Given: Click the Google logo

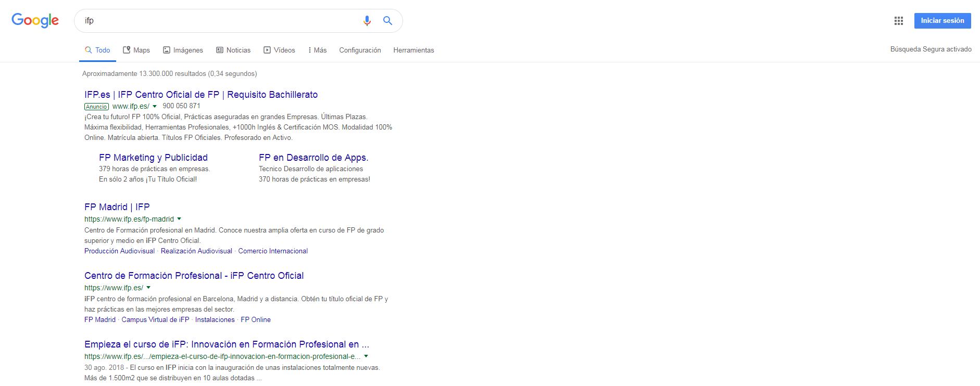Looking at the screenshot, I should coord(35,20).
